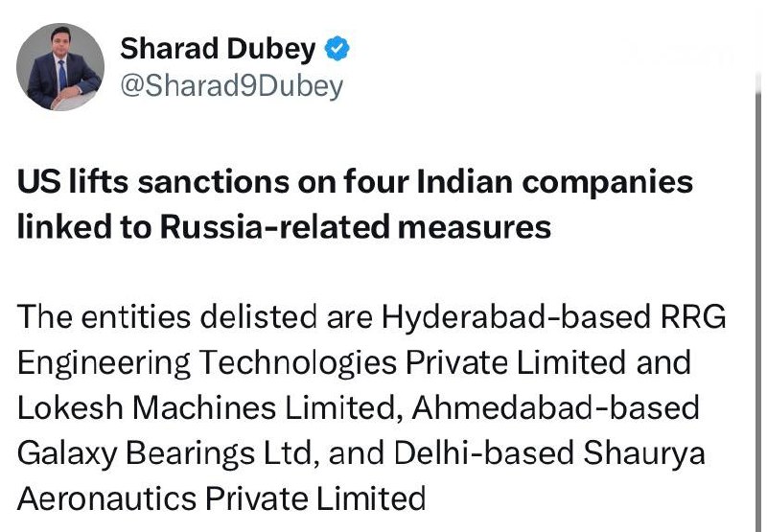Screen dimensions: 767x532
Task: Click 'Lokesh Machines Limited' in the tweet
Action: click(x=206, y=407)
